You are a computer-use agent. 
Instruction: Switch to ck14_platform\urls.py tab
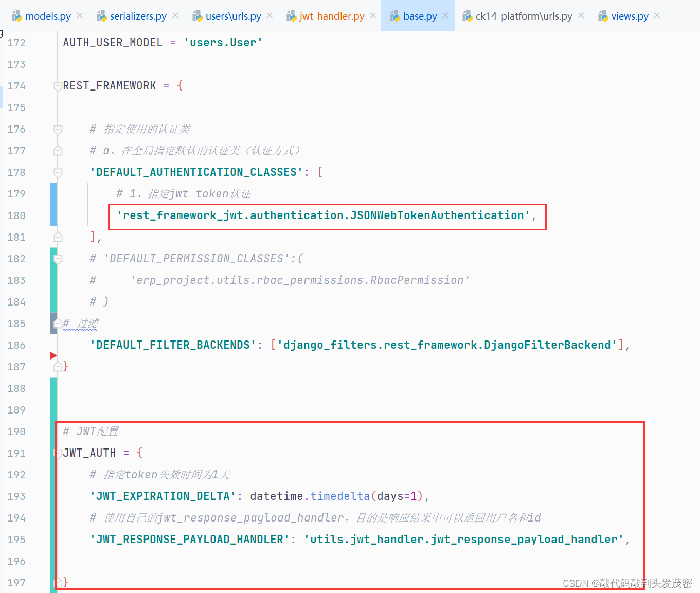524,16
